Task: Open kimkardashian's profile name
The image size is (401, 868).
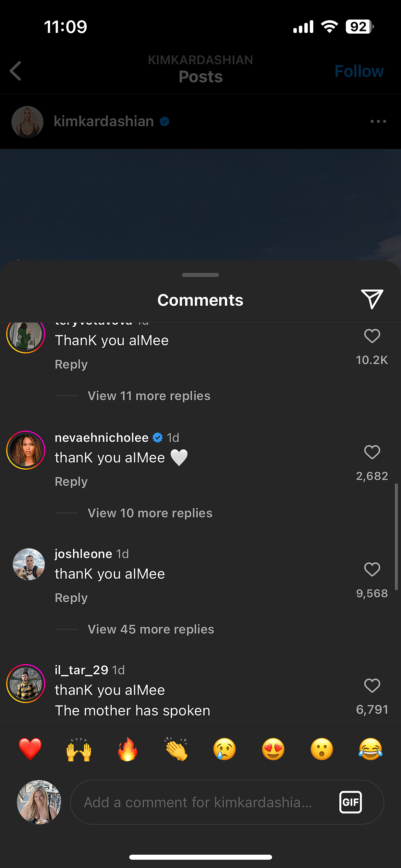Action: 104,121
